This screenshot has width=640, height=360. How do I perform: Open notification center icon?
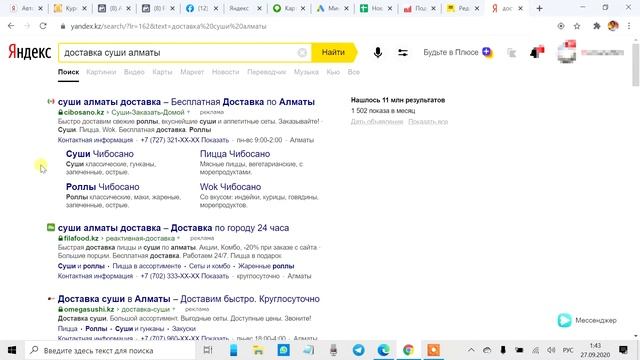click(x=623, y=350)
